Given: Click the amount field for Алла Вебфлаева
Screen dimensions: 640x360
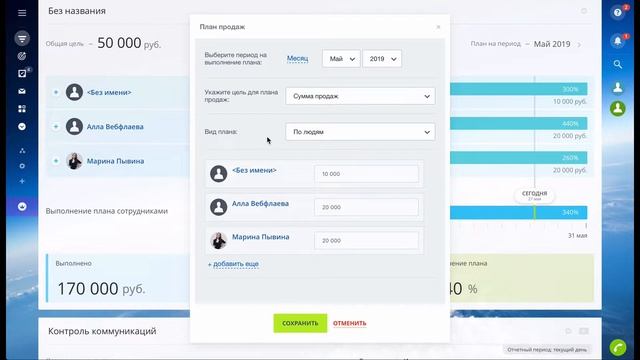Looking at the screenshot, I should coord(366,207).
